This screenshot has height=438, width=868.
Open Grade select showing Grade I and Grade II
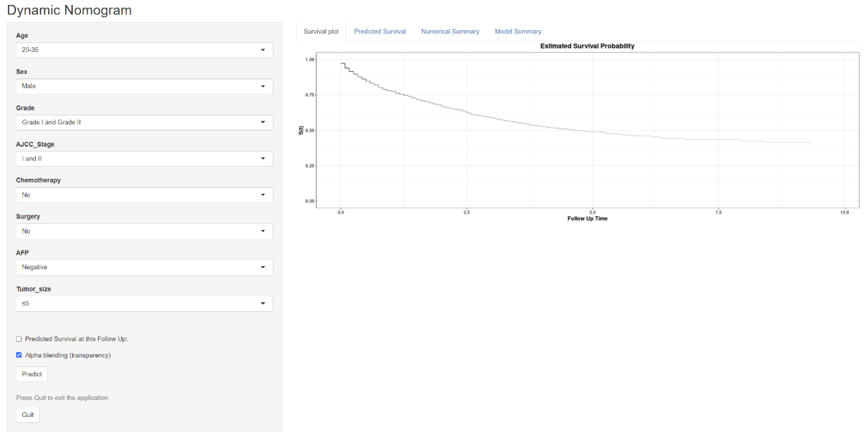point(135,122)
